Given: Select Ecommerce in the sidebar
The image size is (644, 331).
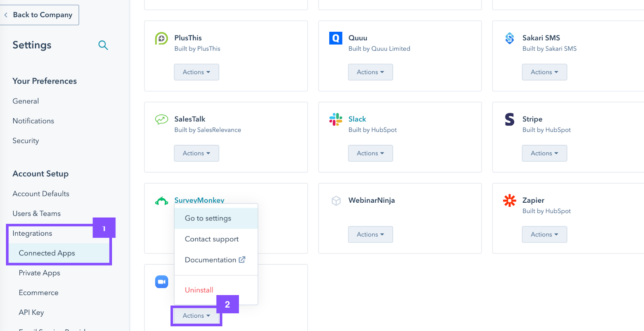Looking at the screenshot, I should (39, 293).
